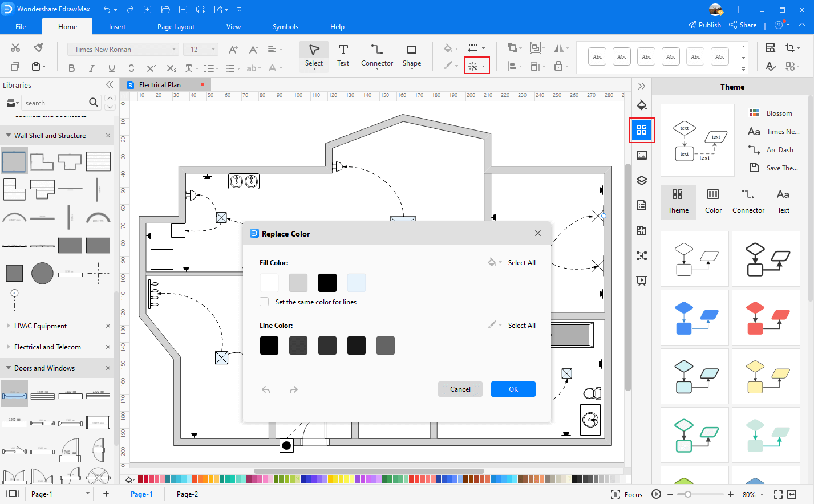
Task: Open the Fill panel bucket icon in sidebar
Action: point(642,105)
